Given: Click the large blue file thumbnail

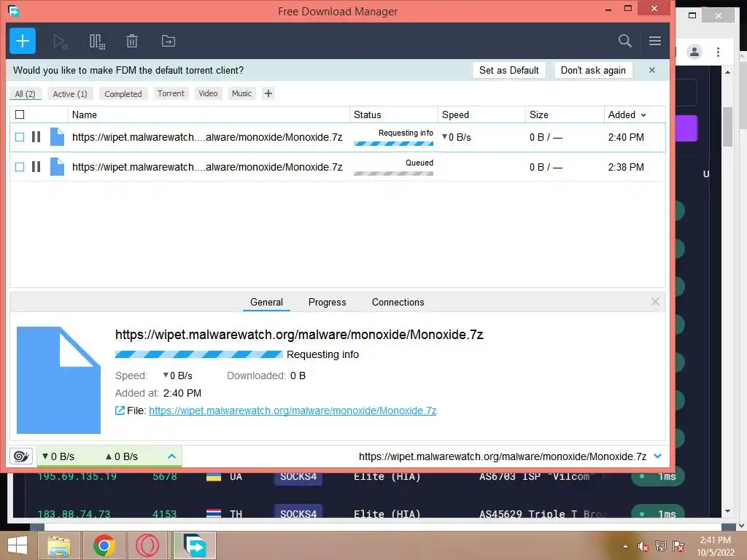Looking at the screenshot, I should [x=58, y=380].
